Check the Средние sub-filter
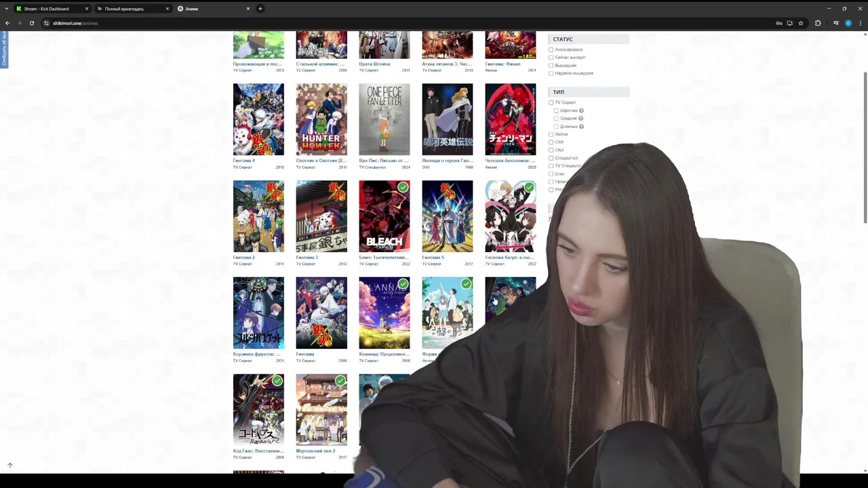The height and width of the screenshot is (488, 868). click(x=556, y=119)
